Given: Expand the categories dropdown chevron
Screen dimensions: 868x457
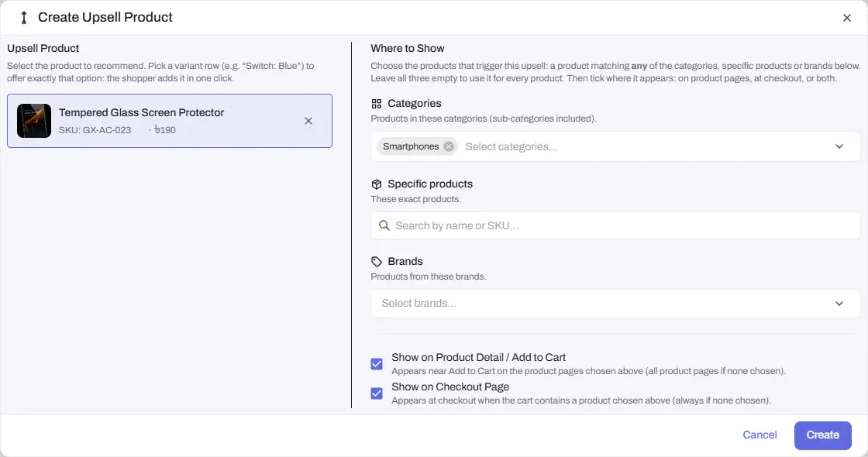Looking at the screenshot, I should coord(839,146).
